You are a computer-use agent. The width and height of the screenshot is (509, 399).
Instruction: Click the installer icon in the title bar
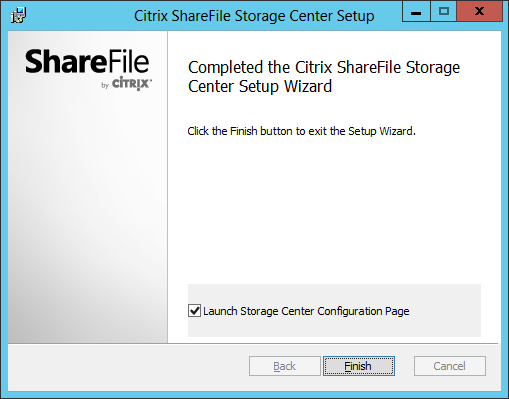18,15
